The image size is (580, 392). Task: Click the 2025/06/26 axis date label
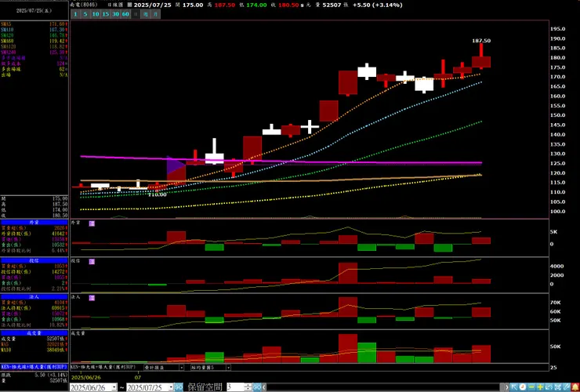point(84,378)
